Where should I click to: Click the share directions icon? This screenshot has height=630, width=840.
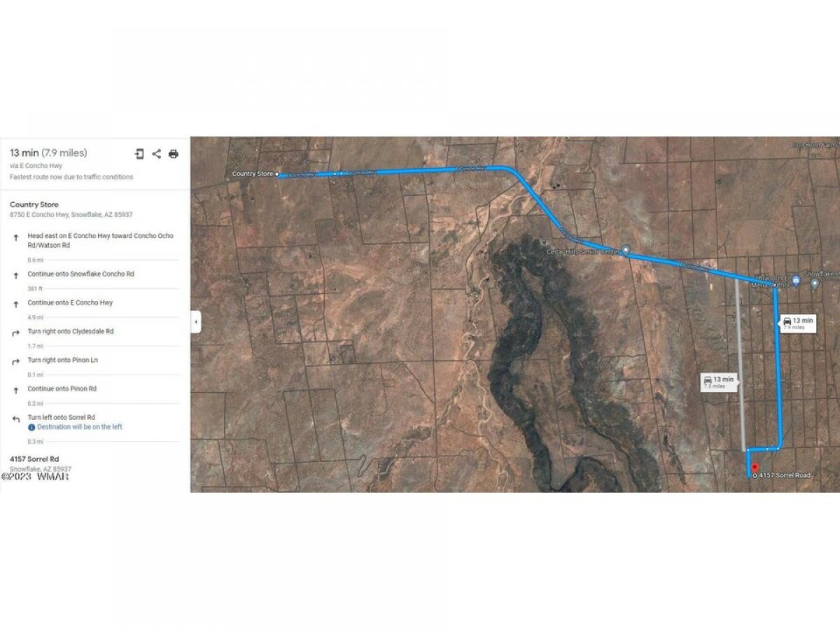click(x=156, y=154)
